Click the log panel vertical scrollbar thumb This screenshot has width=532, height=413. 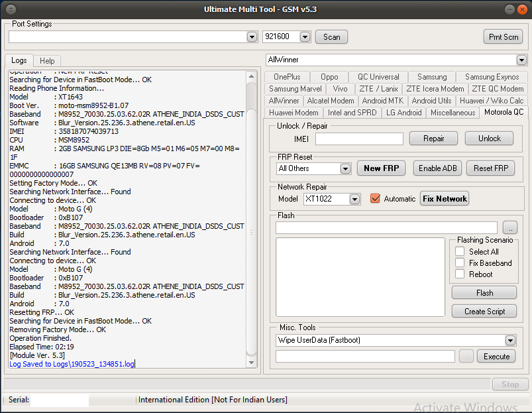(251, 232)
